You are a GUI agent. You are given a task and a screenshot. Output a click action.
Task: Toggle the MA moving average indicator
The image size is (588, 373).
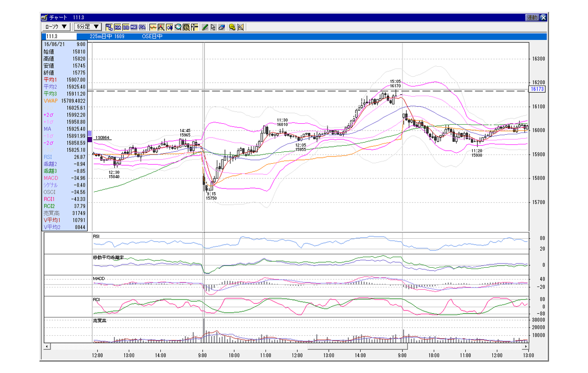click(118, 27)
